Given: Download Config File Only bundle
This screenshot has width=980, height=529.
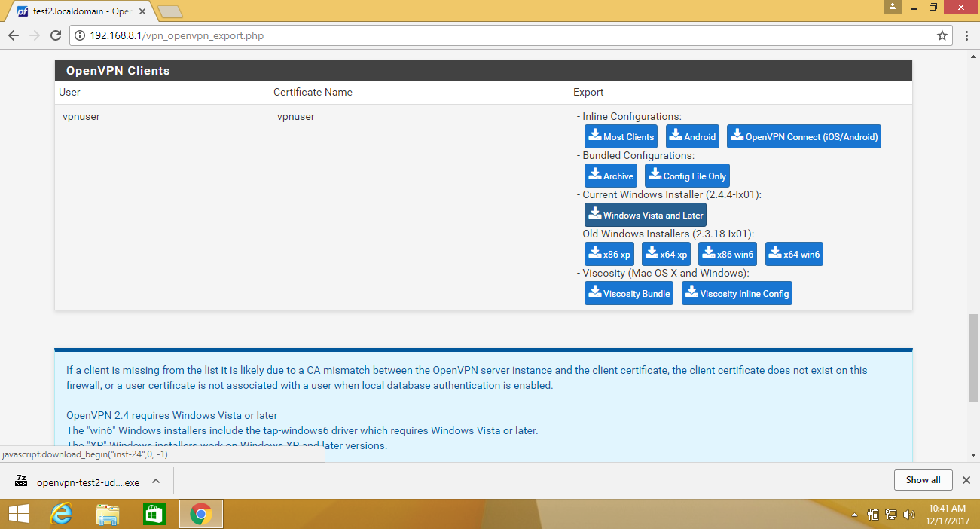Looking at the screenshot, I should (687, 176).
